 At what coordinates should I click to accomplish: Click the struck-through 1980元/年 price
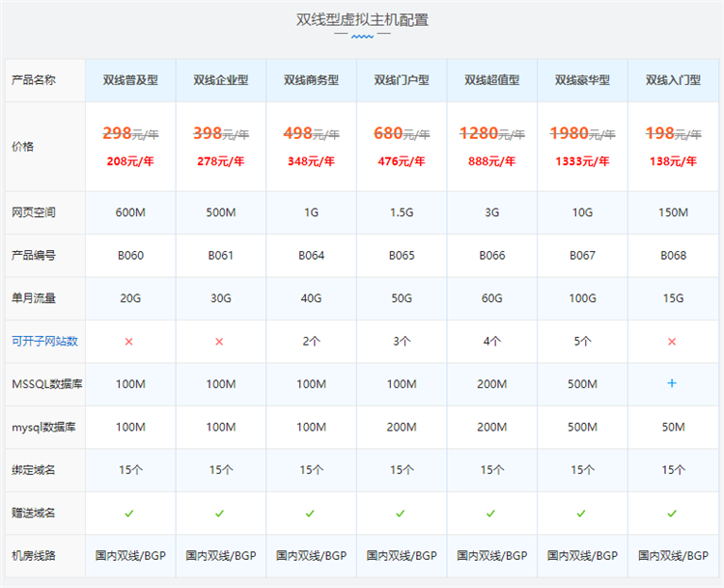point(582,134)
